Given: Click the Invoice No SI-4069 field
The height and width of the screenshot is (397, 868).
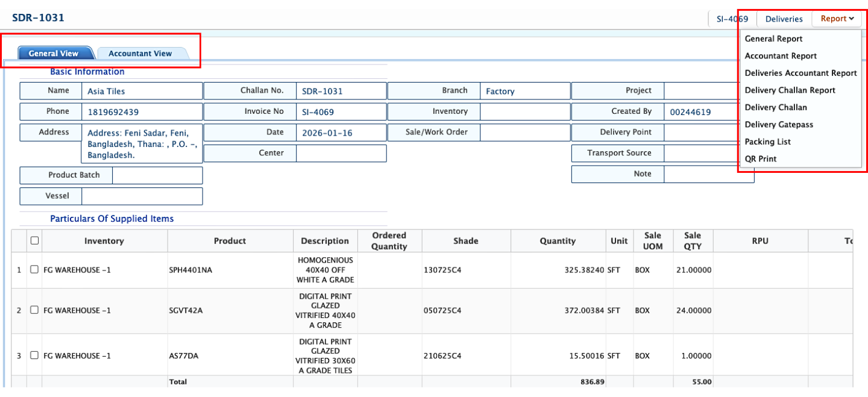Looking at the screenshot, I should [340, 112].
